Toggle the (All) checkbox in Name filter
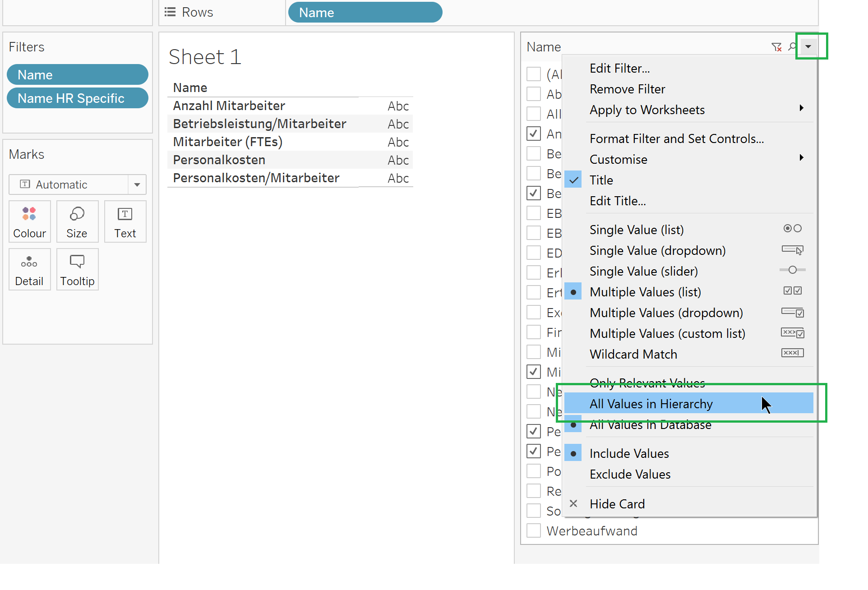 point(534,74)
